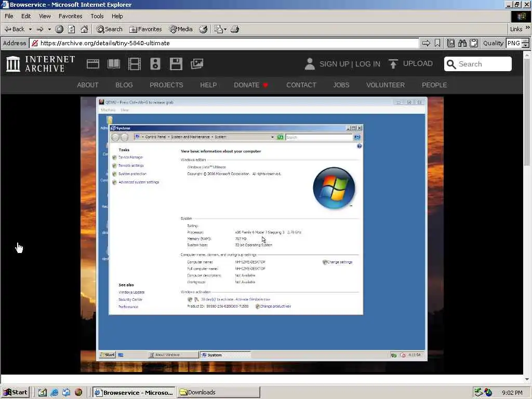This screenshot has width=532, height=399.
Task: Click the network tray icon
Action: tap(478, 392)
